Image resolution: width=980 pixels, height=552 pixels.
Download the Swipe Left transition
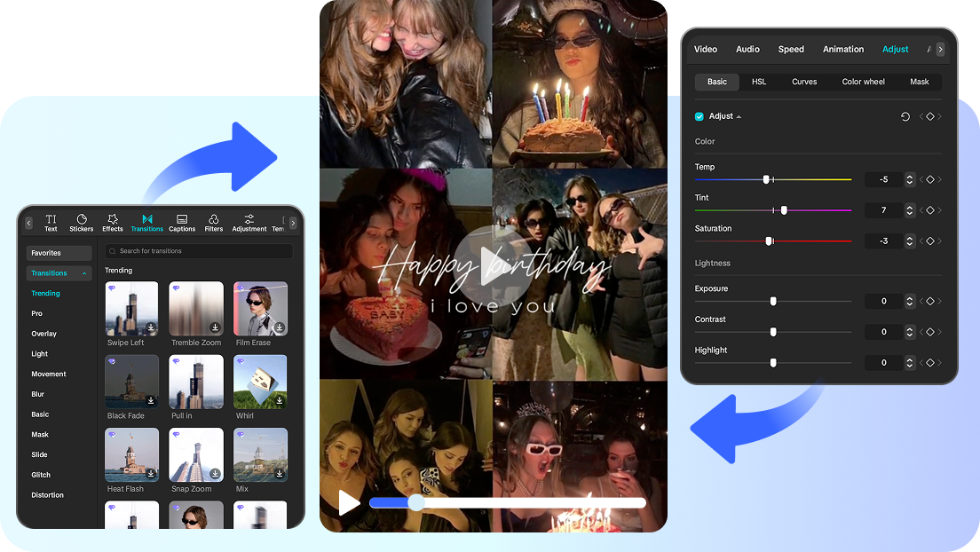pos(151,327)
